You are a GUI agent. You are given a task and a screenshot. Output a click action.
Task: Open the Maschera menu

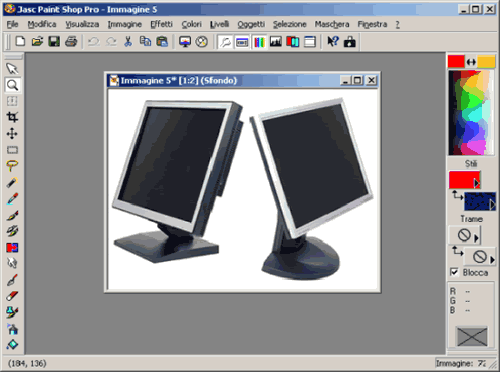[332, 24]
